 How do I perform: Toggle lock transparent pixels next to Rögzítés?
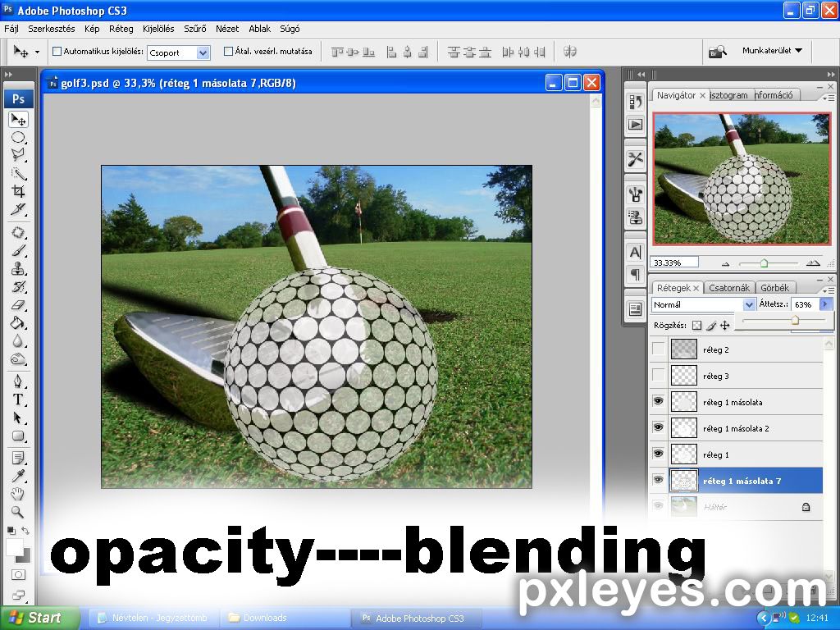pyautogui.click(x=696, y=325)
